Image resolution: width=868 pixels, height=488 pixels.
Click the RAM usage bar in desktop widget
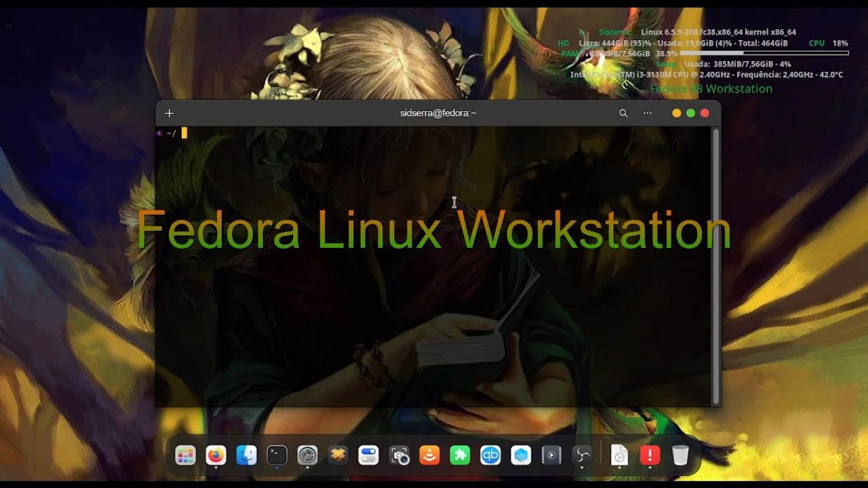(x=764, y=53)
